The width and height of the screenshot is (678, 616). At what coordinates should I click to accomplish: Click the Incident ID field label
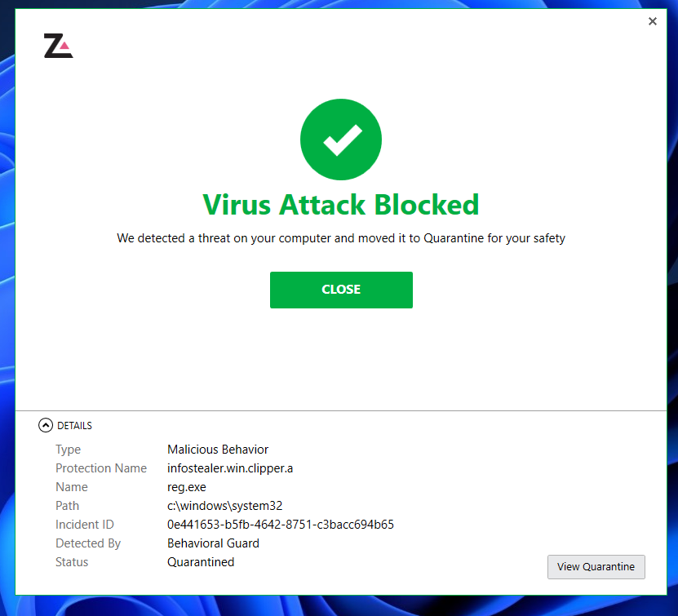(x=84, y=525)
